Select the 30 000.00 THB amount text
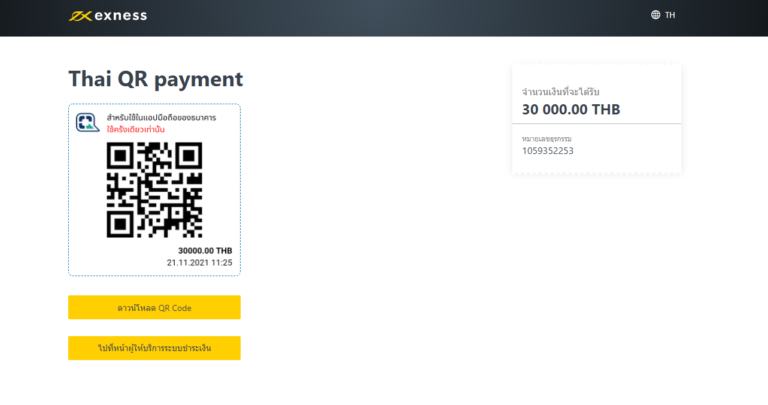Image resolution: width=768 pixels, height=405 pixels. [x=571, y=109]
